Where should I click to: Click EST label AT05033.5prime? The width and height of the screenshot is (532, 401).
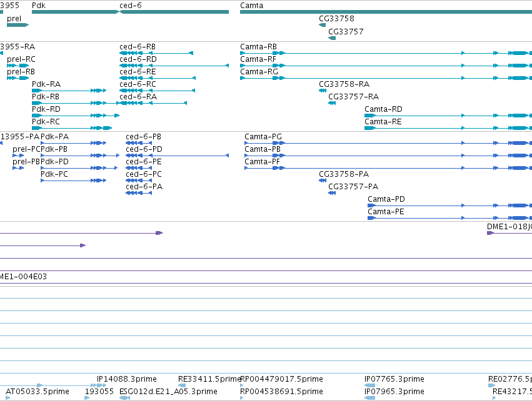pyautogui.click(x=38, y=392)
